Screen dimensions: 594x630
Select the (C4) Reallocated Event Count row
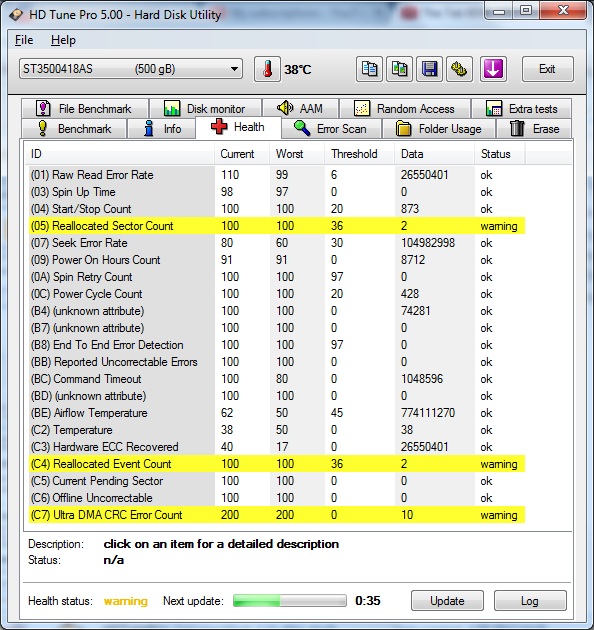(277, 464)
